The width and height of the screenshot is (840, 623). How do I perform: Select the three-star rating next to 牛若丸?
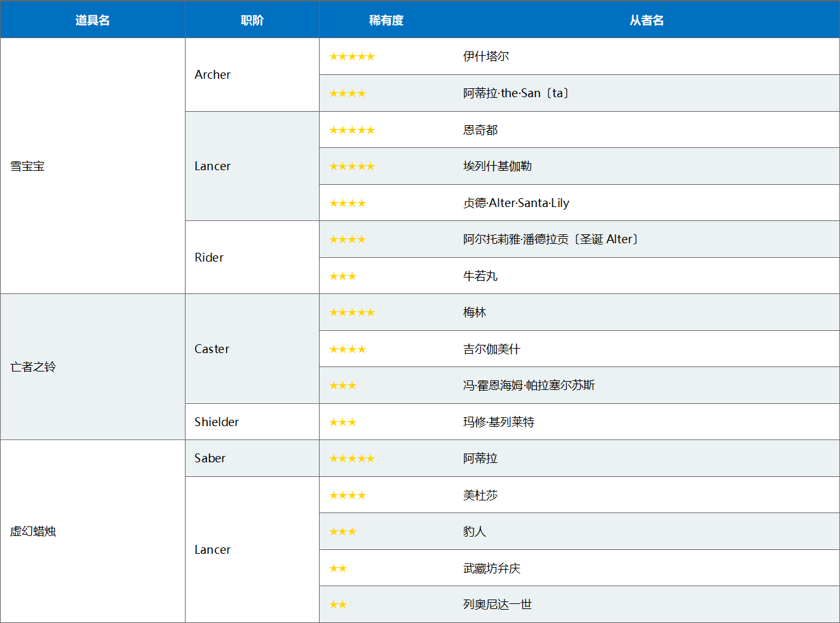click(x=342, y=276)
